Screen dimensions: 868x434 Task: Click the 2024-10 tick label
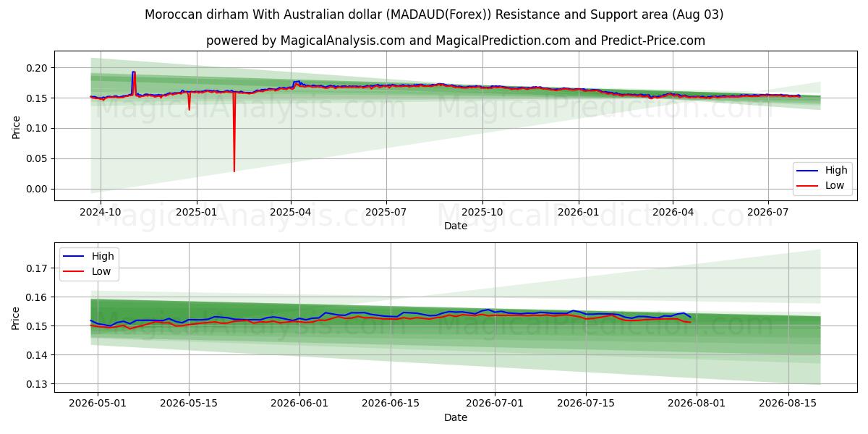(x=100, y=213)
